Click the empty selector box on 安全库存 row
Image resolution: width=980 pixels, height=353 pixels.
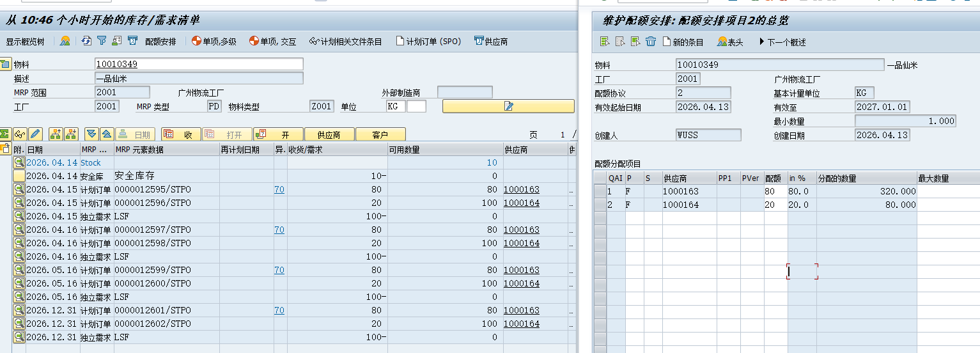[19, 176]
